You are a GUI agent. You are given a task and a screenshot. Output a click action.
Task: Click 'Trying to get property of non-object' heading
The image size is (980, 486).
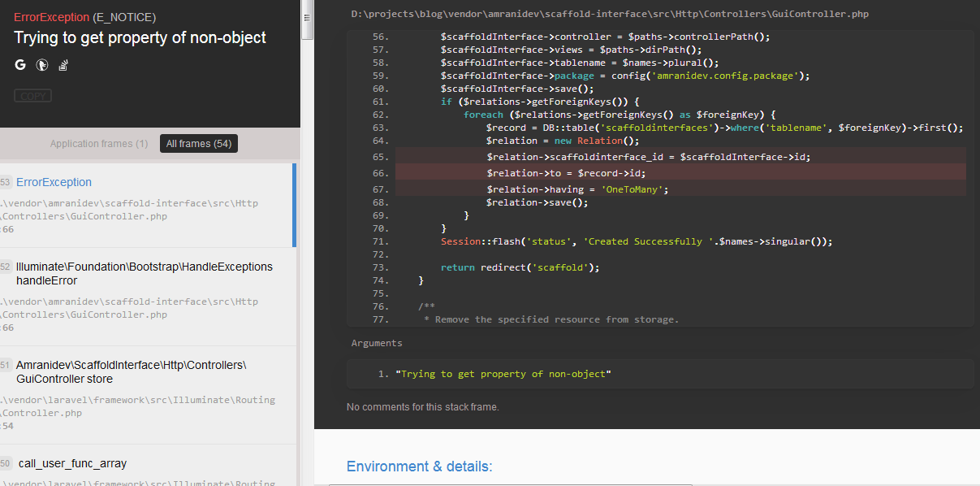pyautogui.click(x=140, y=37)
